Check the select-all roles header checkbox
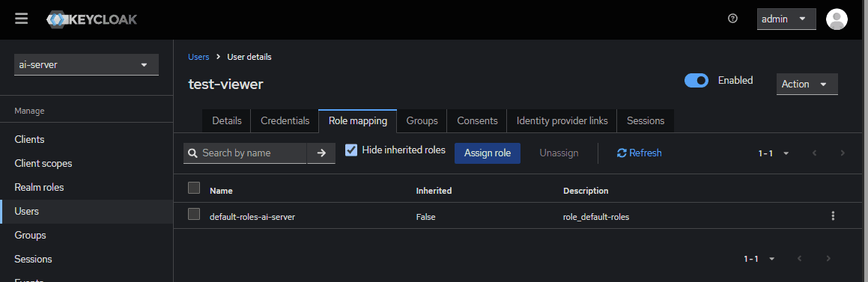The width and height of the screenshot is (868, 282). [x=194, y=188]
